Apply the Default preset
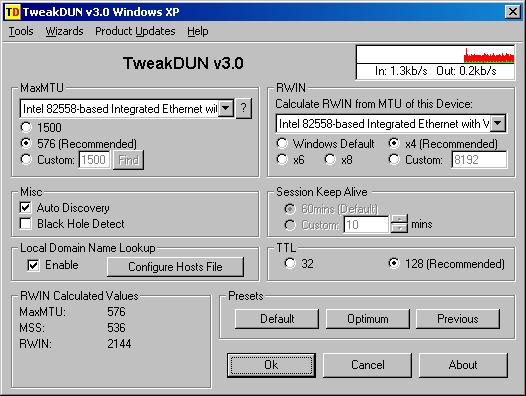526x396 pixels. (x=277, y=319)
